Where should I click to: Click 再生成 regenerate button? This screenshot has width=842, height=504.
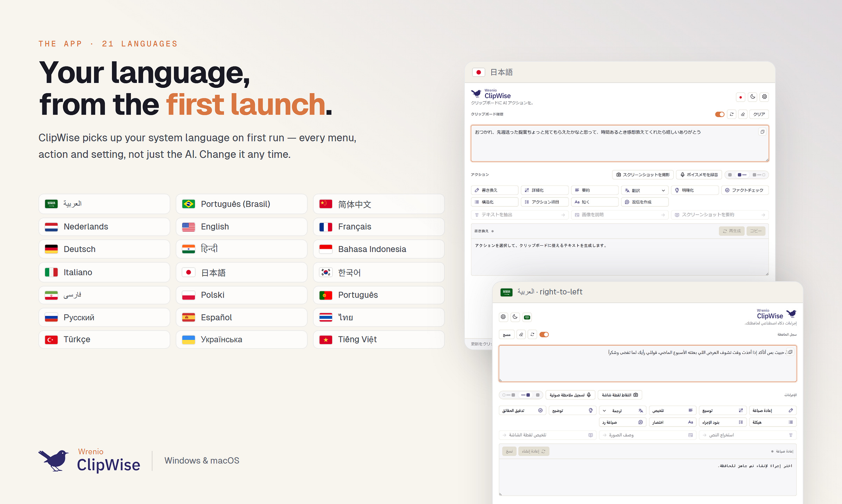pos(732,231)
